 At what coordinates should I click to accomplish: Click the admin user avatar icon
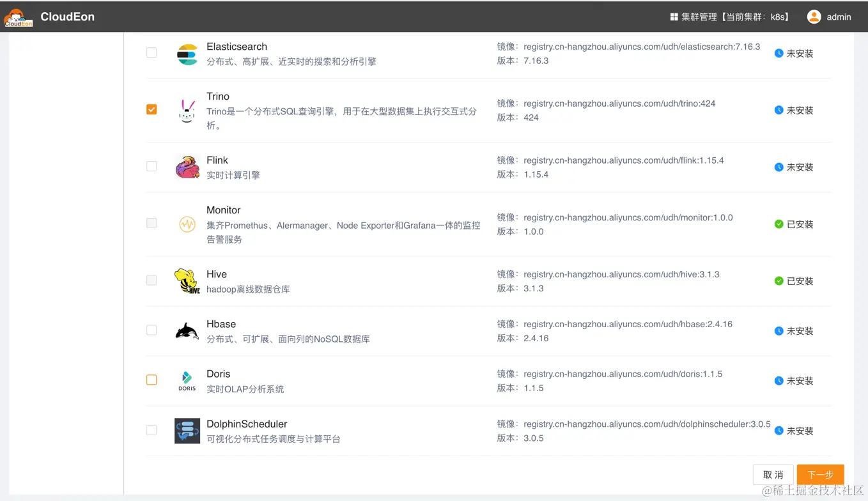814,17
